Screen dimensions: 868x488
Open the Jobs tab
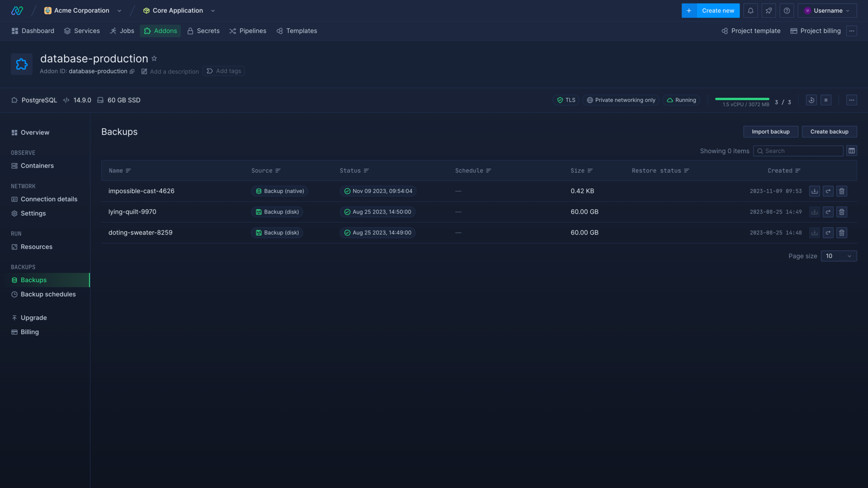122,31
